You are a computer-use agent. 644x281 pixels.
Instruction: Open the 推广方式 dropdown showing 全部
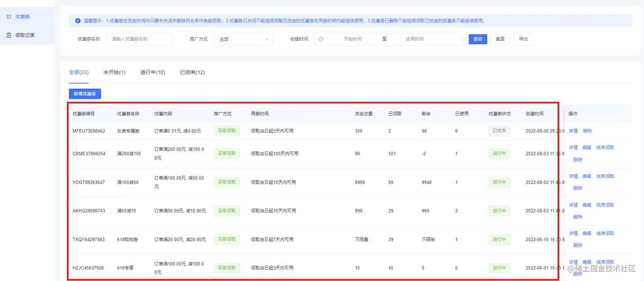[243, 39]
